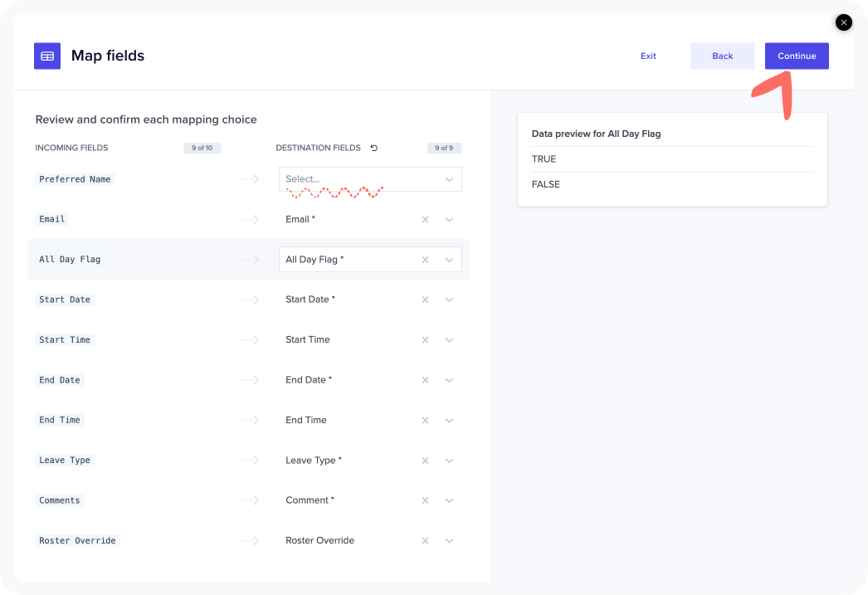Screen dimensions: 868x595
Task: Reset destination fields with the undo icon
Action: 373,148
